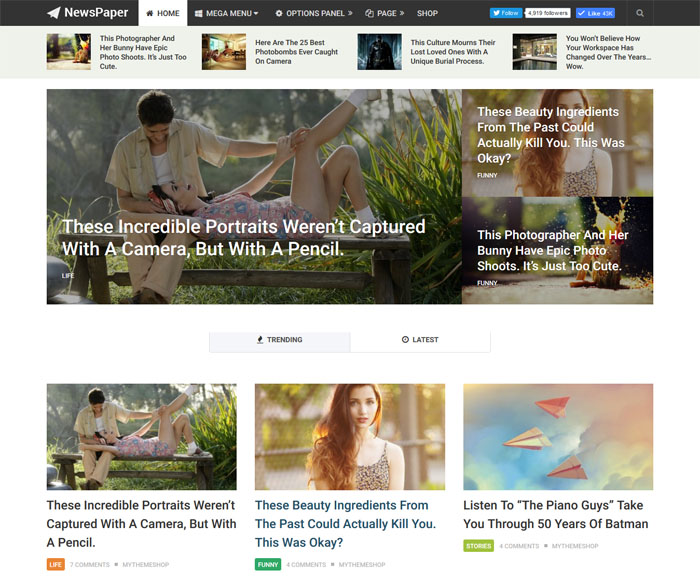Open the paper planes article thumbnail

[x=558, y=437]
